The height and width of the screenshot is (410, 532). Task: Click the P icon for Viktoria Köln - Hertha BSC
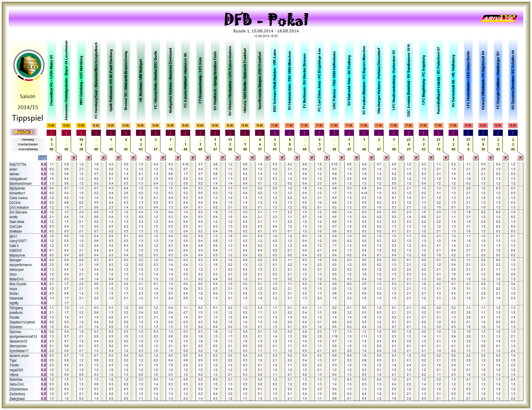pyautogui.click(x=163, y=158)
